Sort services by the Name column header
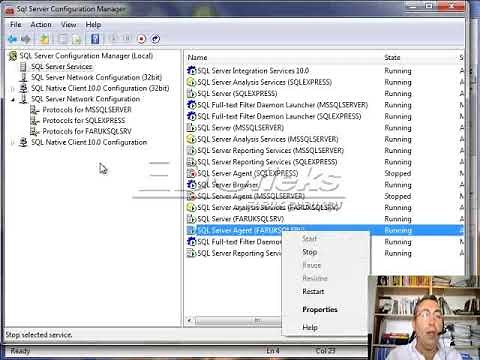 (197, 57)
